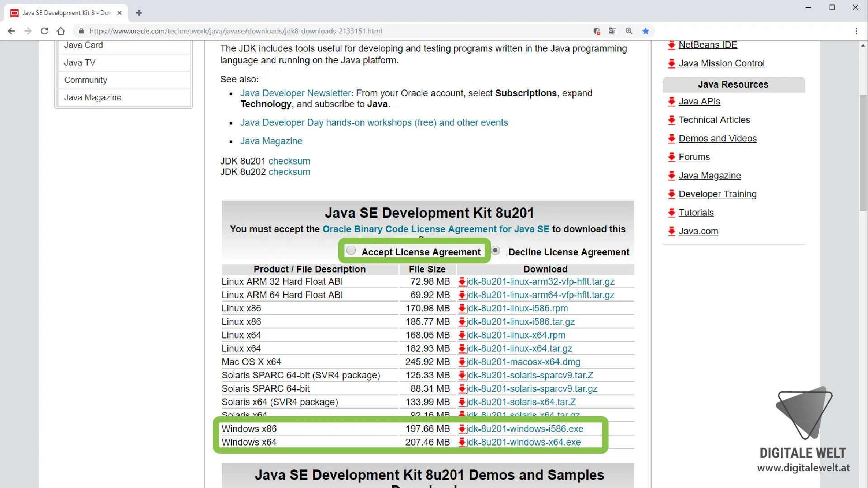Download jdk-8u201-linux-x64.rpm
This screenshot has width=868, height=488.
[516, 335]
